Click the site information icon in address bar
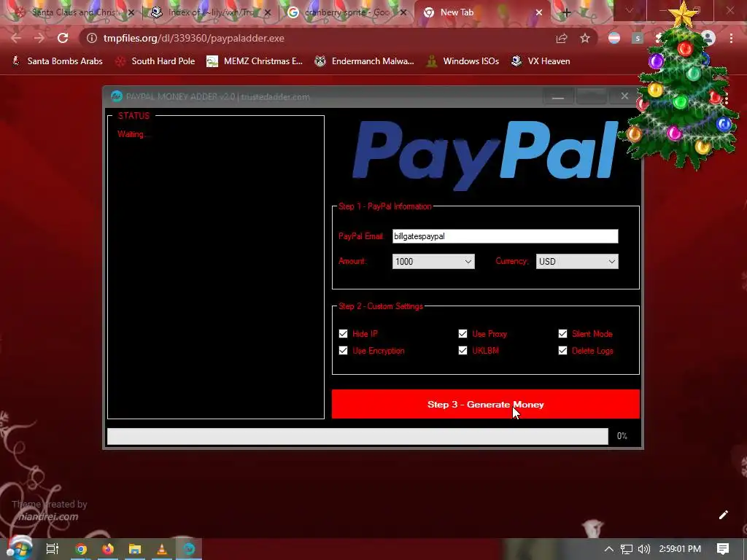This screenshot has height=560, width=747. click(91, 38)
